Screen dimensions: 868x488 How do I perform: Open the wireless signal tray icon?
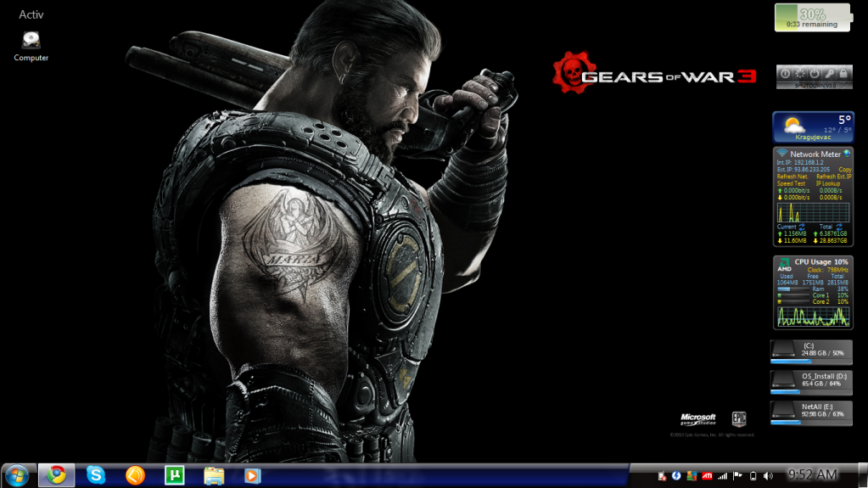coord(722,476)
